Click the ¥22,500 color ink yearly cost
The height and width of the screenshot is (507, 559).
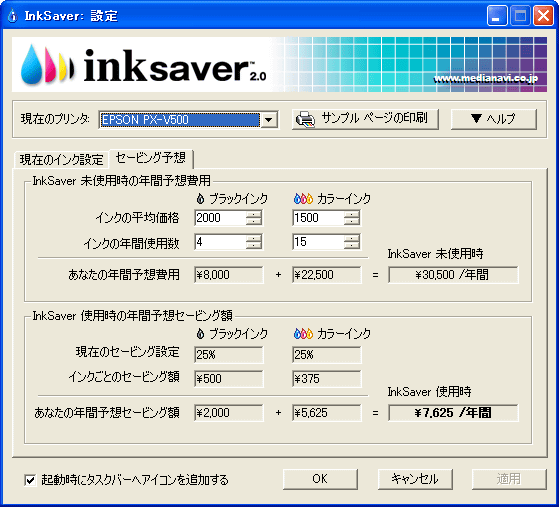click(327, 275)
